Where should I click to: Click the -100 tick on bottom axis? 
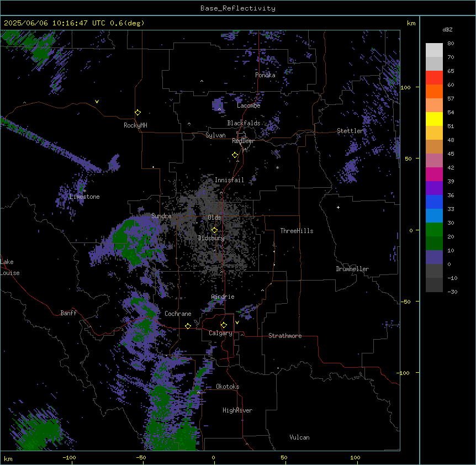click(x=69, y=457)
